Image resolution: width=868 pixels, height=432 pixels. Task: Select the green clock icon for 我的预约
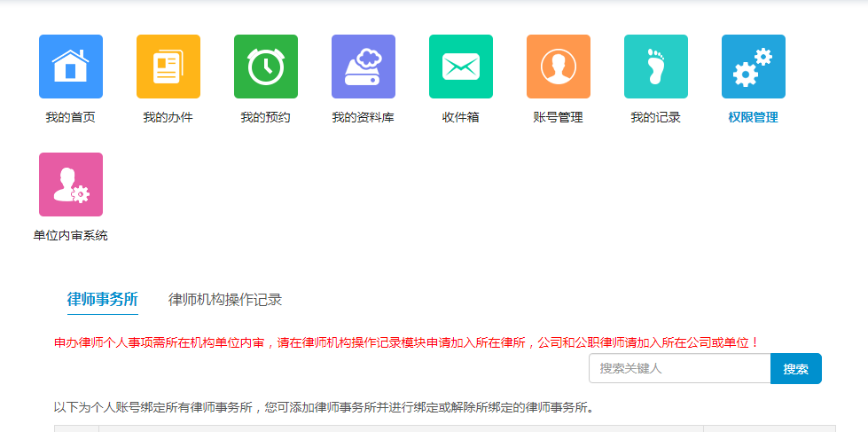(x=266, y=67)
